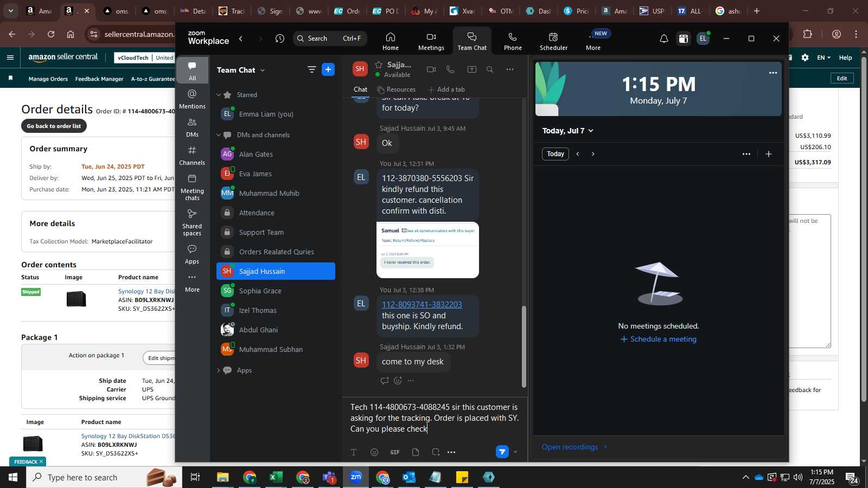Open Apps in Zoom left sidebar
This screenshot has height=488, width=868.
click(192, 254)
